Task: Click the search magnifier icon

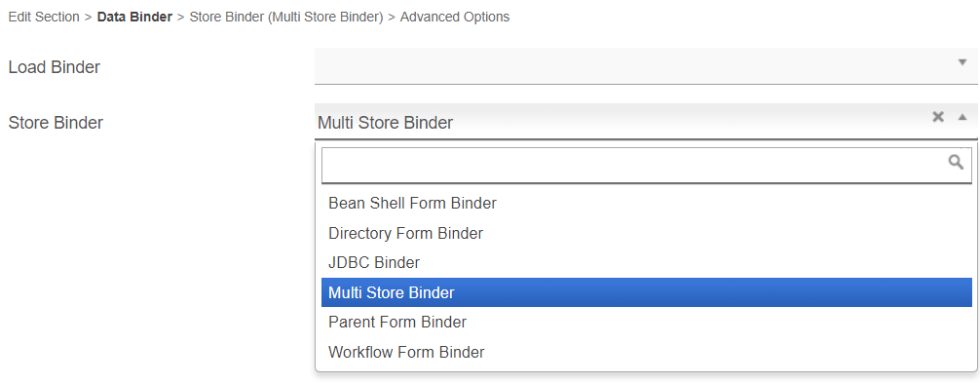Action: [956, 163]
